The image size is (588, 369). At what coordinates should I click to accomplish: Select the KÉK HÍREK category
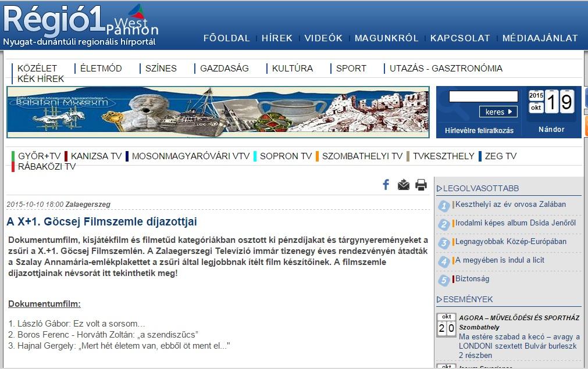(x=41, y=79)
